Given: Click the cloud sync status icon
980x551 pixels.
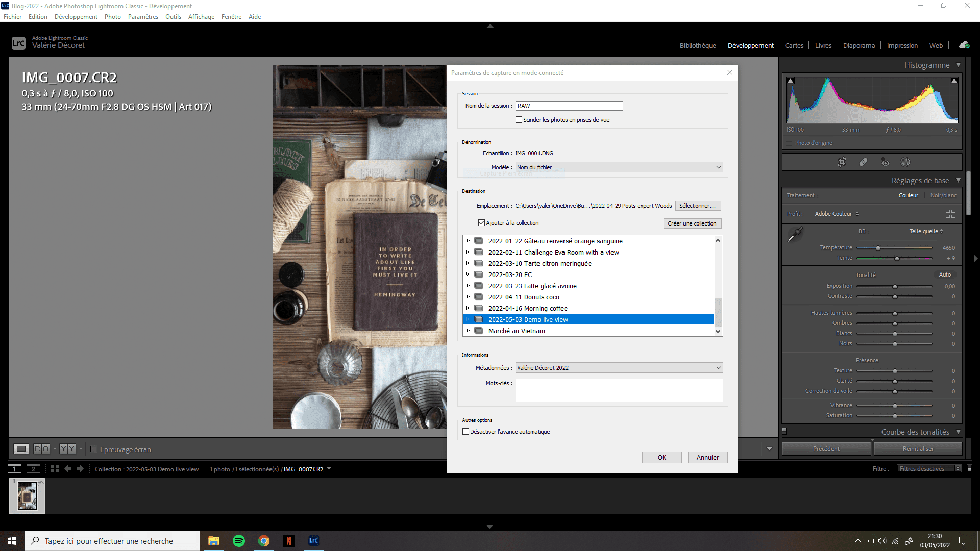Looking at the screenshot, I should pos(964,45).
